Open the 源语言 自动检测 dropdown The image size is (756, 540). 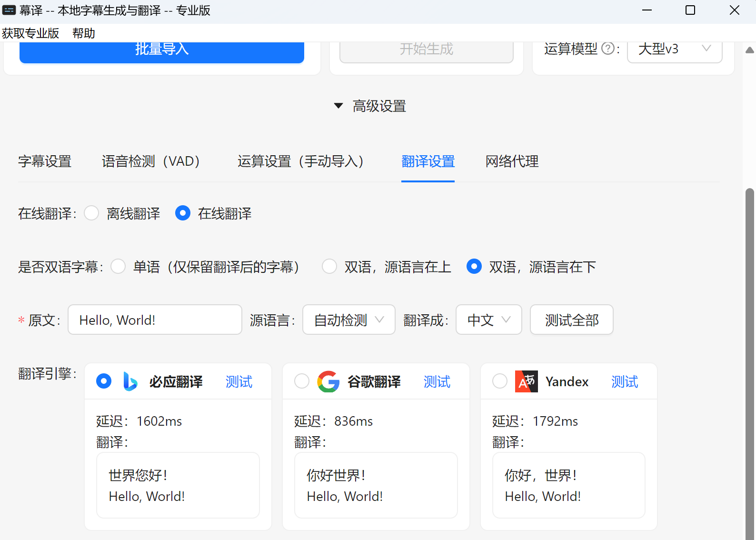348,320
